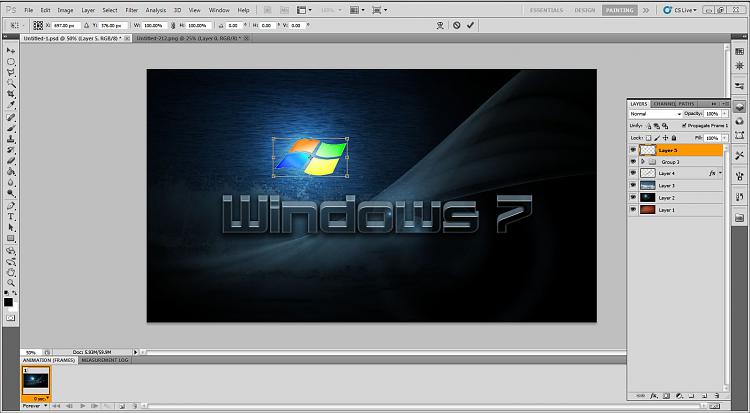Open the File menu

tap(29, 10)
